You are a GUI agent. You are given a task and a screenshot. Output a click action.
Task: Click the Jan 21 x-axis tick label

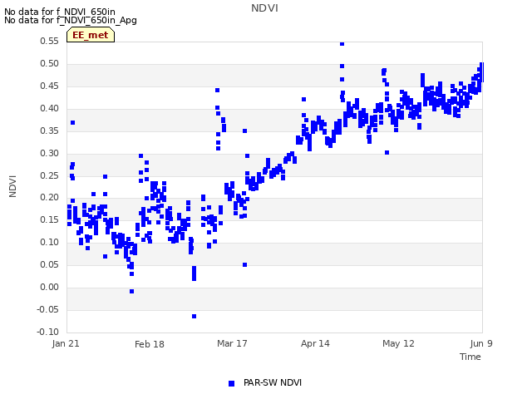point(66,343)
